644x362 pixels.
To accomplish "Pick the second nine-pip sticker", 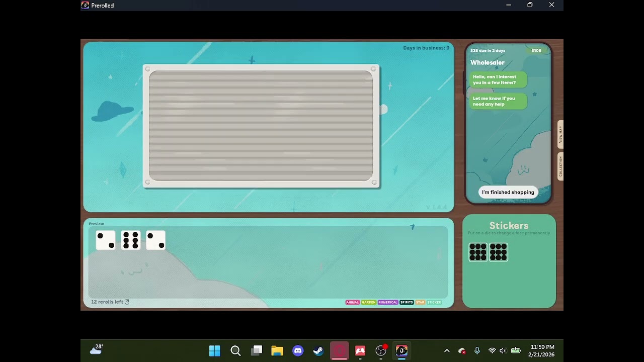I will tap(498, 252).
